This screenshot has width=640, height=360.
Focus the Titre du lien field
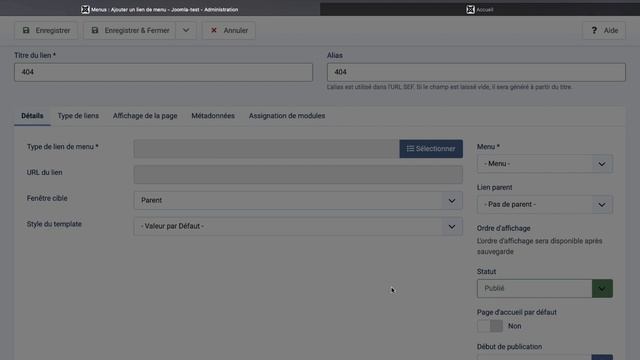(164, 72)
